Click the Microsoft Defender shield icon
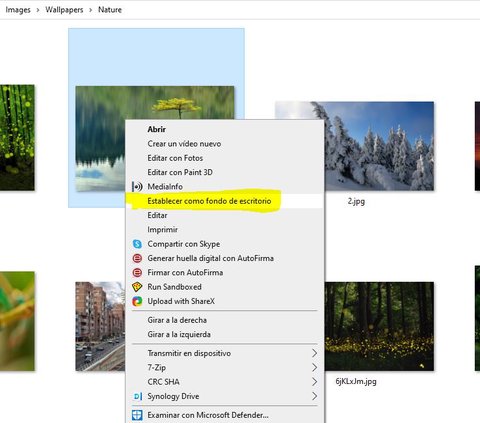The width and height of the screenshot is (480, 423). pos(137,415)
